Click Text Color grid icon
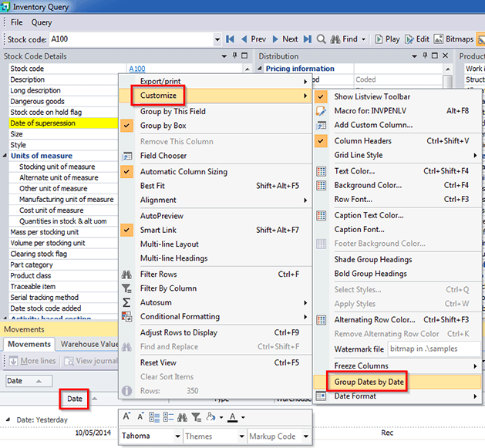This screenshot has width=485, height=448. point(321,171)
